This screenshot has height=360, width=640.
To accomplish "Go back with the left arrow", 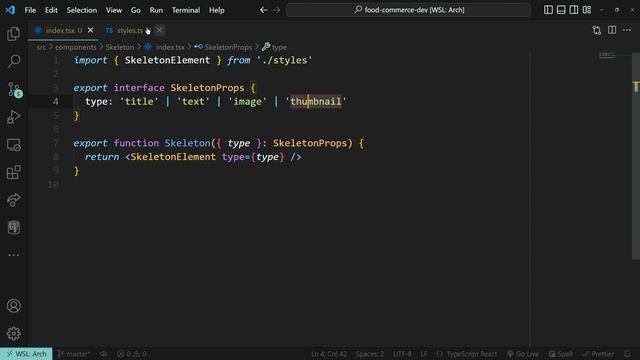I will point(264,10).
